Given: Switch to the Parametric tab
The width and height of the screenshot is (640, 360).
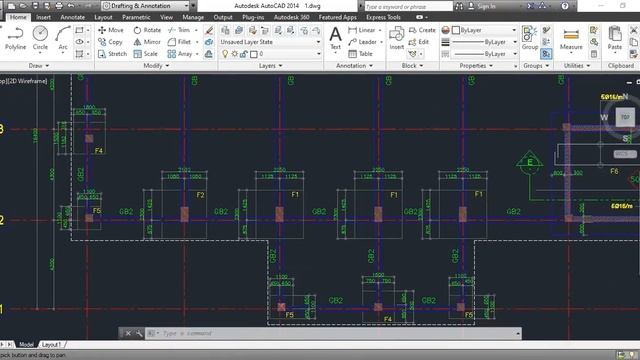Looking at the screenshot, I should point(136,17).
